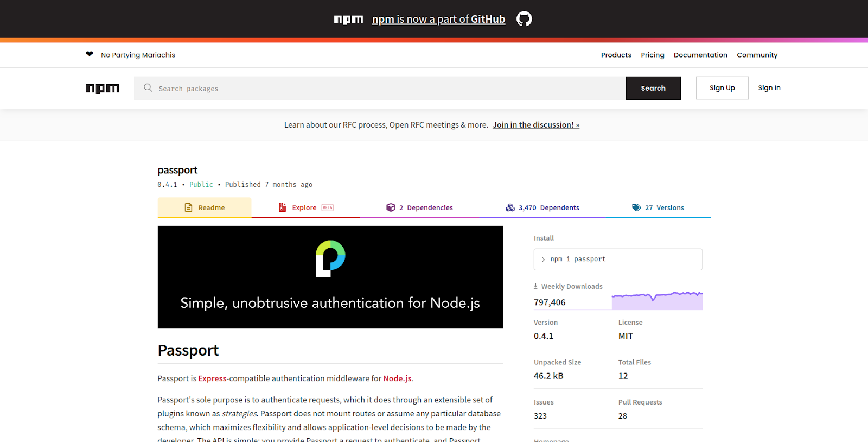Open the 323 issues link
Screen dimensions: 868x442
point(540,416)
